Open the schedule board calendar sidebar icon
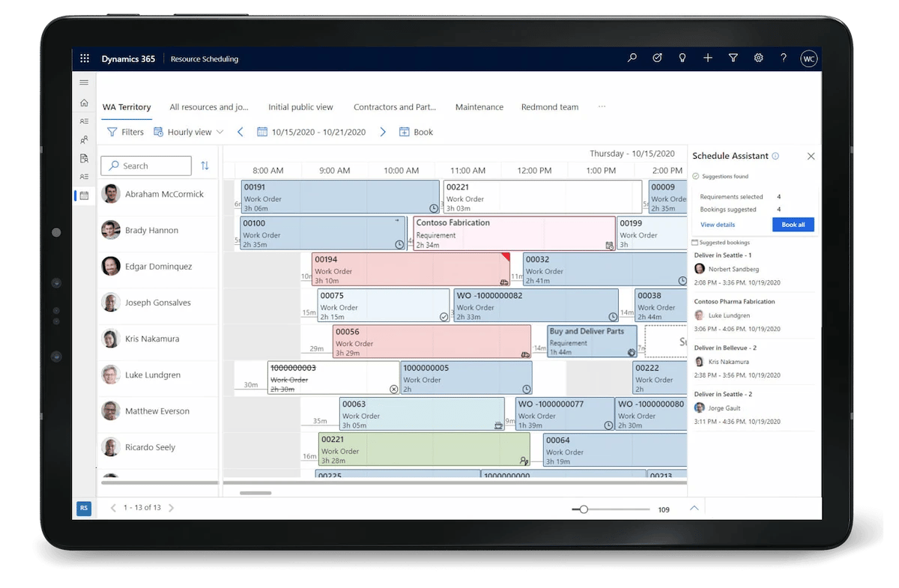The height and width of the screenshot is (588, 899). 84,196
